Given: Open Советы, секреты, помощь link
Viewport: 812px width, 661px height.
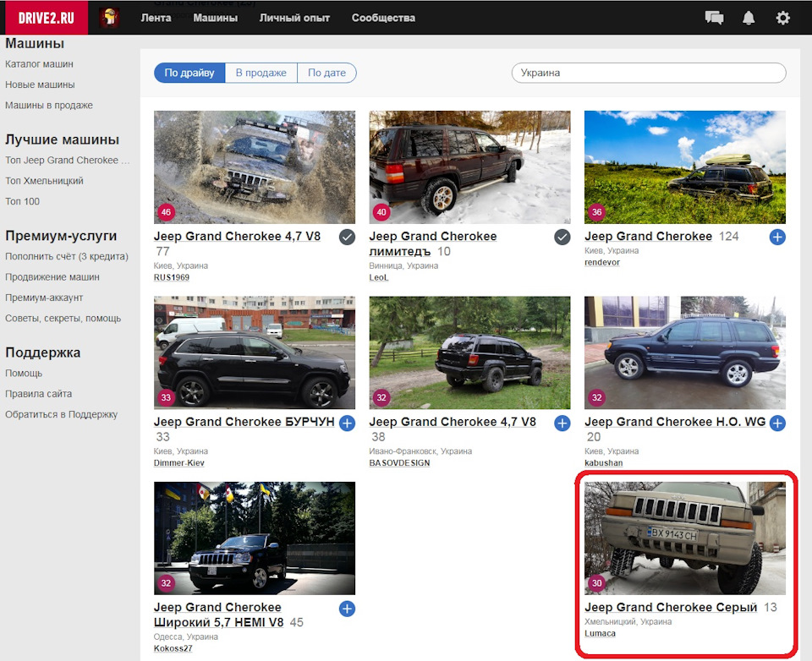Looking at the screenshot, I should [x=63, y=319].
